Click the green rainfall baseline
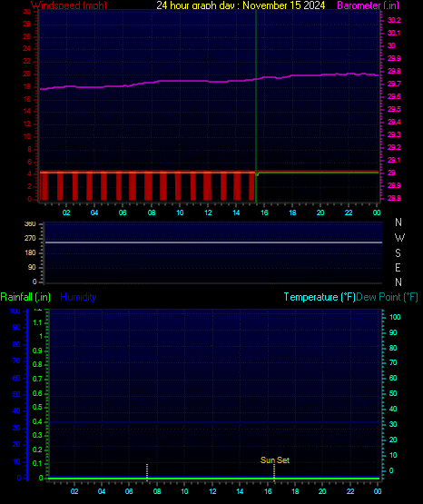The width and height of the screenshot is (423, 504). 213,479
